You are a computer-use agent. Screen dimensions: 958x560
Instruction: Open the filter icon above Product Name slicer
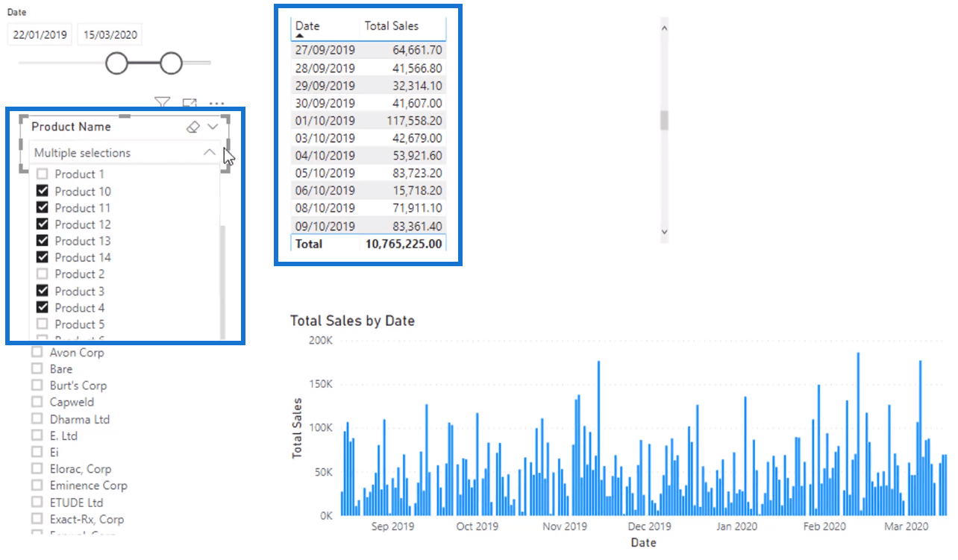(162, 103)
